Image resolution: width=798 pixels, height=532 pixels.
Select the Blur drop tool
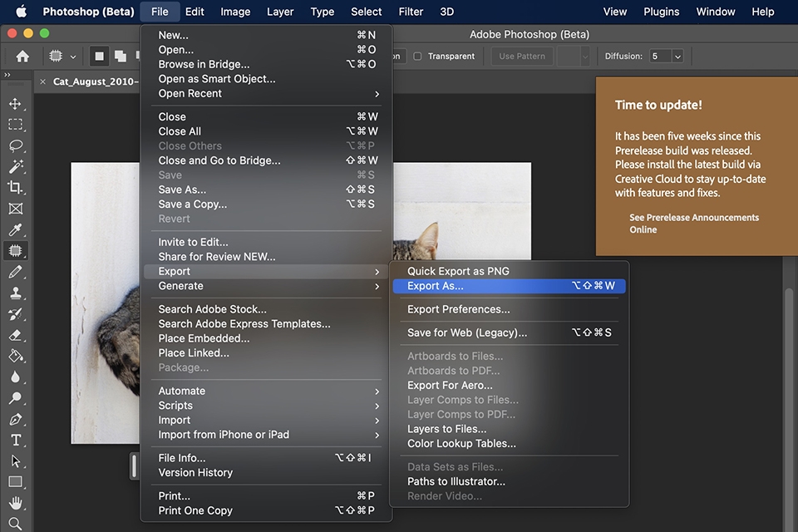pos(15,377)
